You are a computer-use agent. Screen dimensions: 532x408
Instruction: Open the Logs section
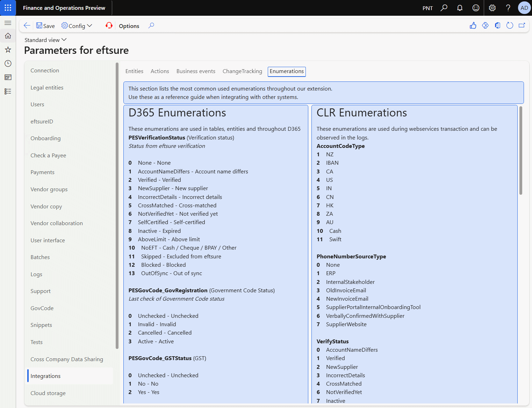(x=36, y=274)
